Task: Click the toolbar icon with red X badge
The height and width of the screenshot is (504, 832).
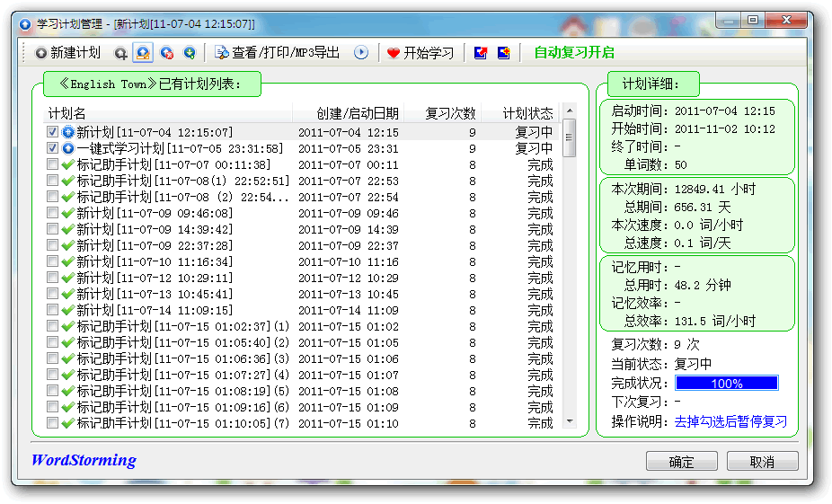Action: click(166, 53)
